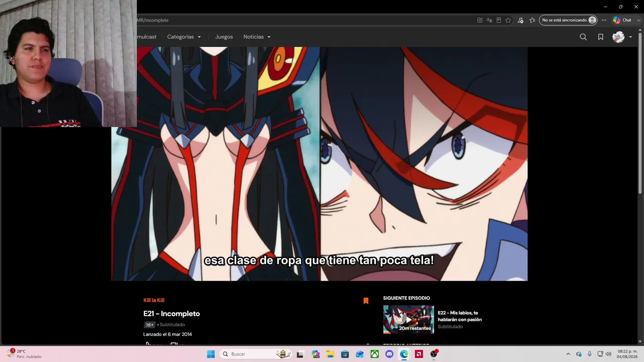Open the browser settings ellipsis menu
The height and width of the screenshot is (362, 644).
(x=604, y=20)
